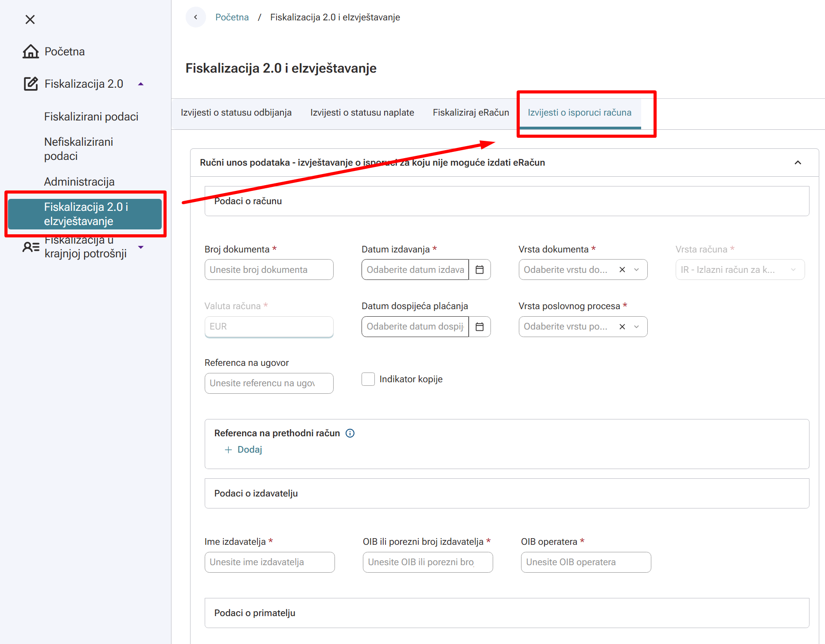Click info icon next to Referenca na prethodni račun
The width and height of the screenshot is (825, 644).
[x=350, y=433]
